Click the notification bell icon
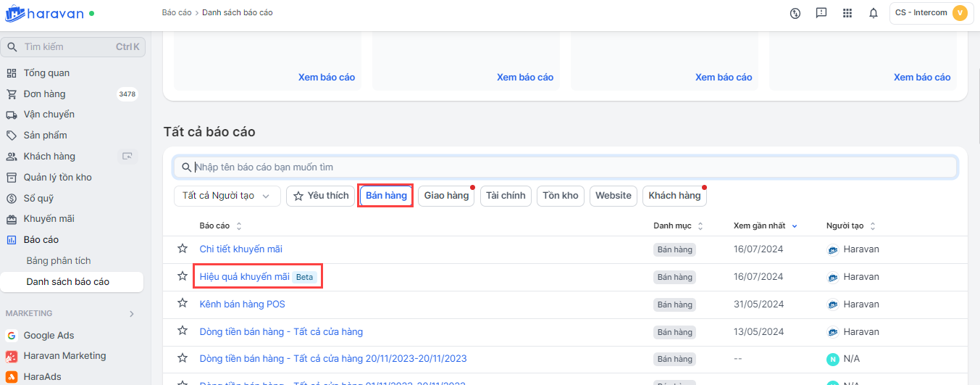 coord(874,13)
